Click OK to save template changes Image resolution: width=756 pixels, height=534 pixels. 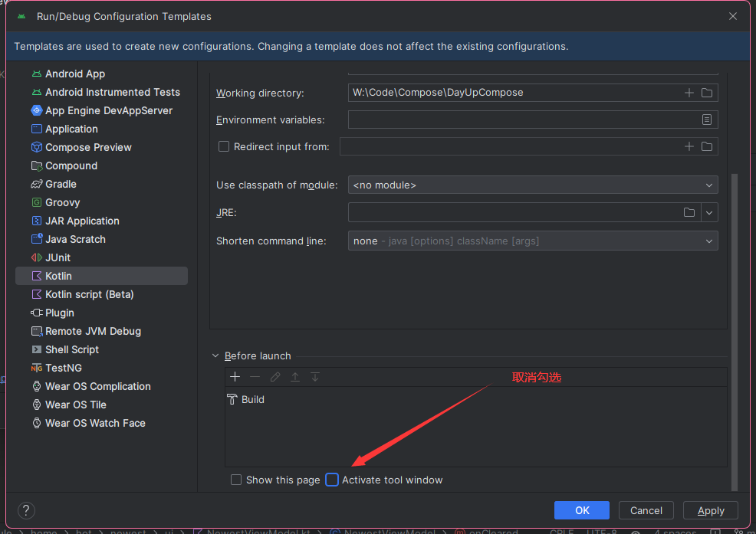pyautogui.click(x=581, y=510)
